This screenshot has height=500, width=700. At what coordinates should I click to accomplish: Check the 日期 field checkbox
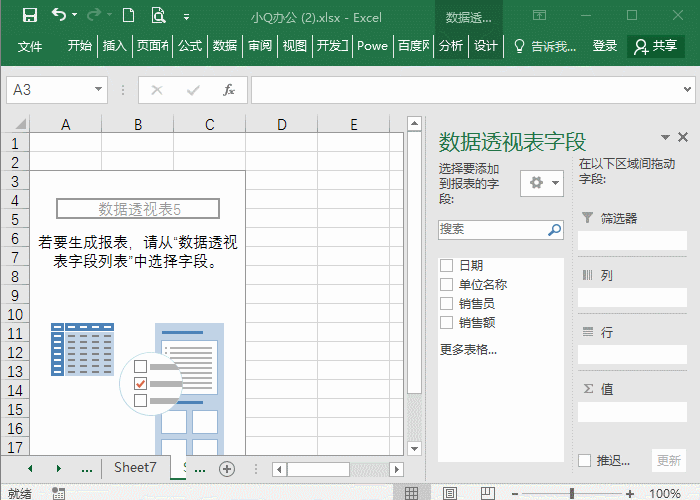[x=446, y=265]
